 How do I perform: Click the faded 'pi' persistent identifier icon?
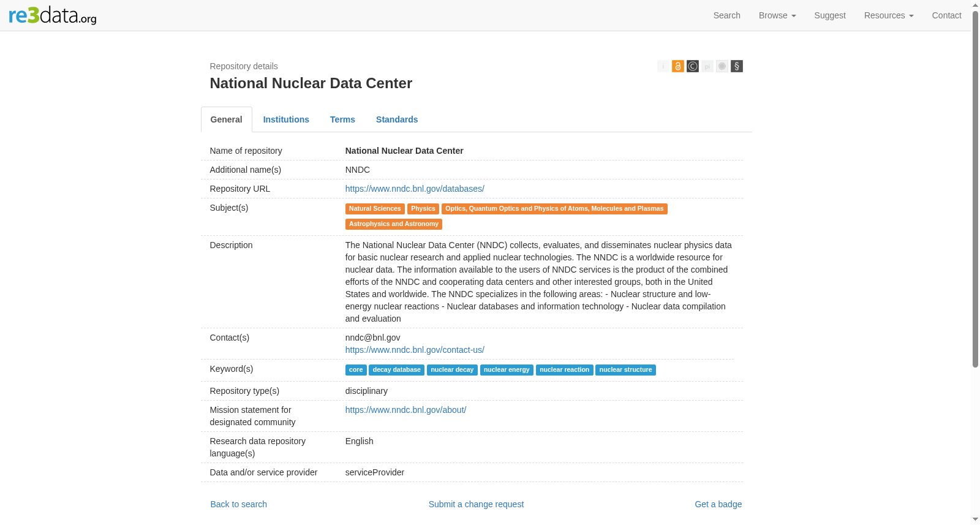pyautogui.click(x=707, y=66)
